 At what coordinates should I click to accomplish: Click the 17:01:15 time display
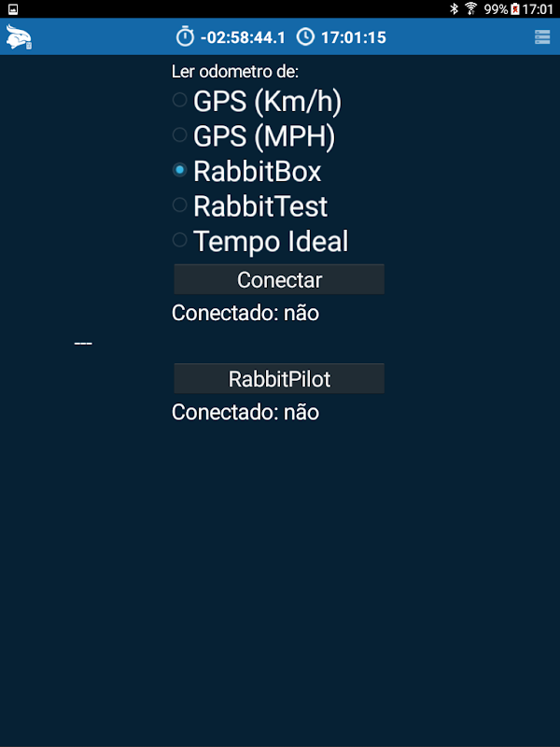[353, 37]
